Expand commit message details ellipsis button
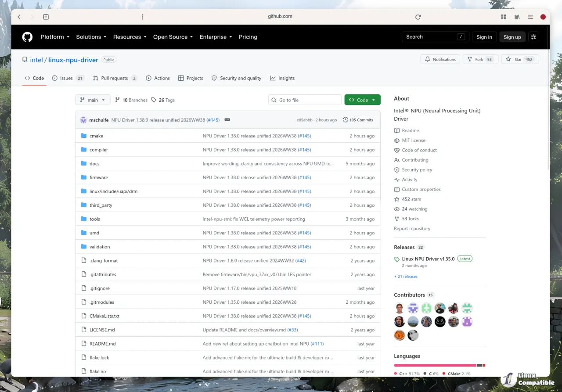Screen dimensions: 562x392 pyautogui.click(x=227, y=120)
